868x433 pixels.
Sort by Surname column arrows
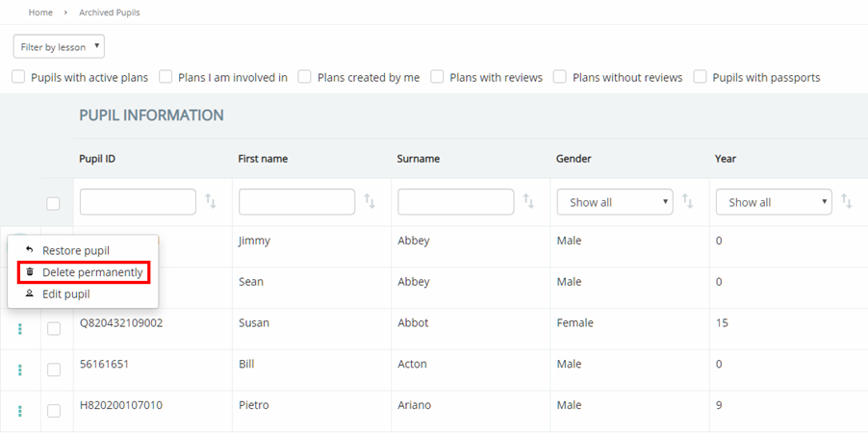tap(528, 201)
